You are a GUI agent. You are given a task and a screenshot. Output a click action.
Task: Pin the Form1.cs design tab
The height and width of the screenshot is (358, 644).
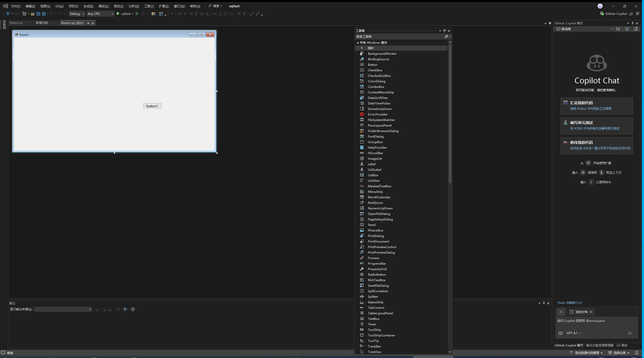88,23
